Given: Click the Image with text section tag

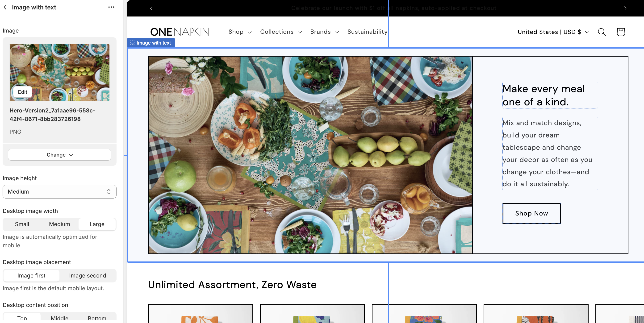Looking at the screenshot, I should [x=151, y=43].
